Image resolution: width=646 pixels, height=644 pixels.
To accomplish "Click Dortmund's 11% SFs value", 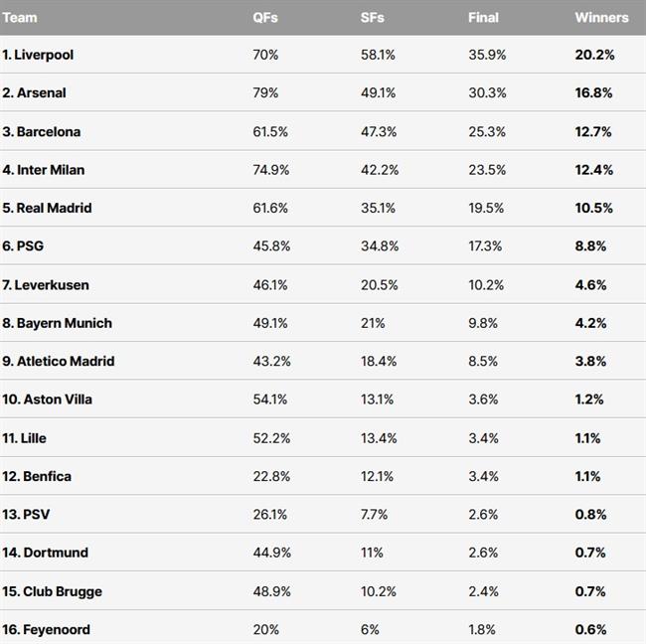I will click(x=372, y=553).
